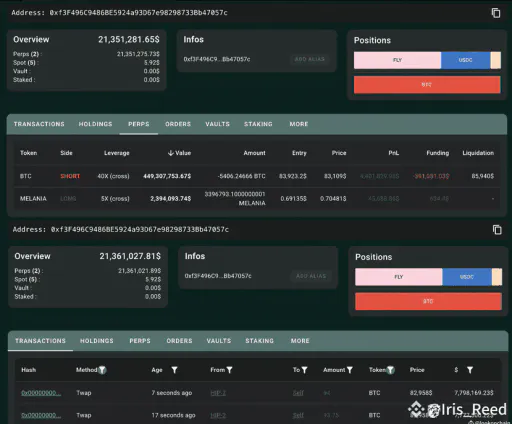Sort arrow beside Value column header

pyautogui.click(x=171, y=153)
